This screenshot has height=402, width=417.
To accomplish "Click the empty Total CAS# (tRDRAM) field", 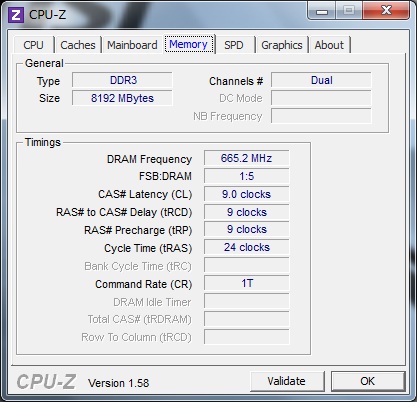I will tap(247, 319).
